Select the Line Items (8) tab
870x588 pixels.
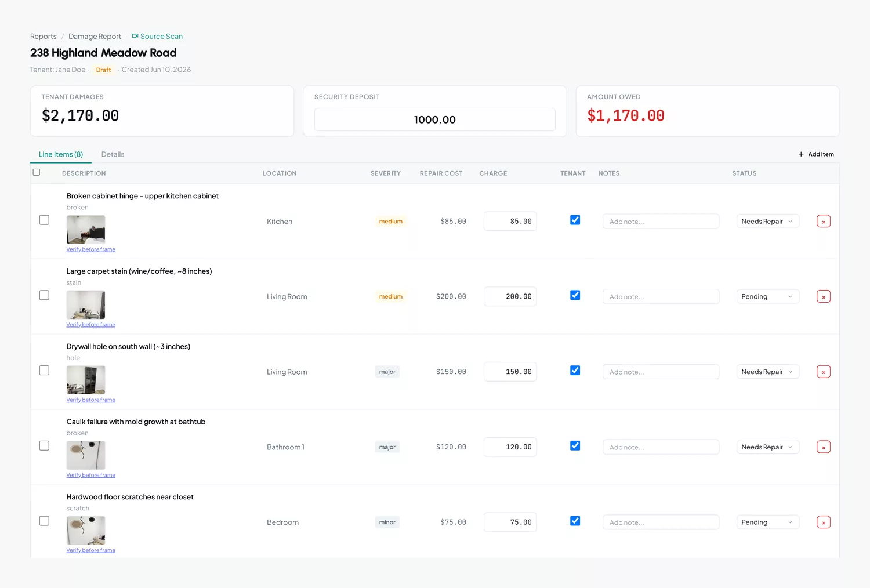[61, 154]
